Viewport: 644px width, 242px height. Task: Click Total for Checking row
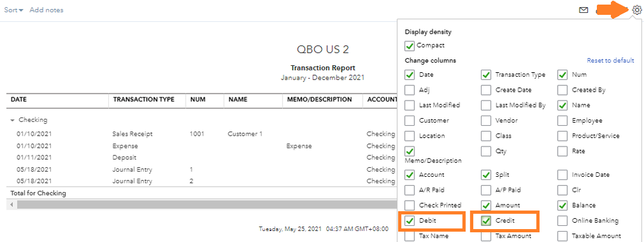[x=201, y=193]
